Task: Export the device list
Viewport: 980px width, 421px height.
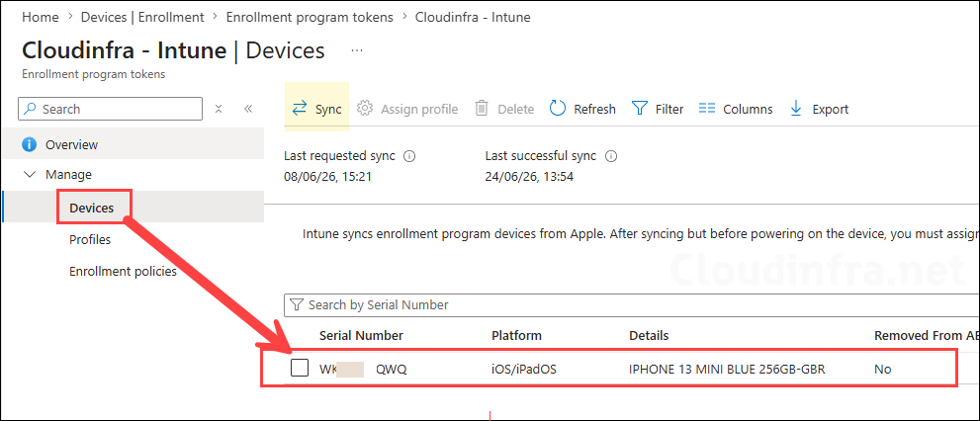Action: click(820, 109)
